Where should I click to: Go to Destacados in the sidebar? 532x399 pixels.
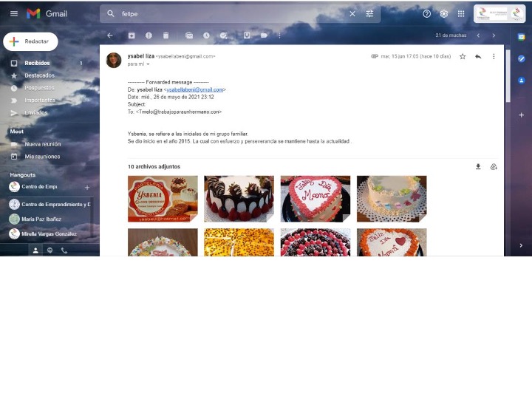coord(39,75)
